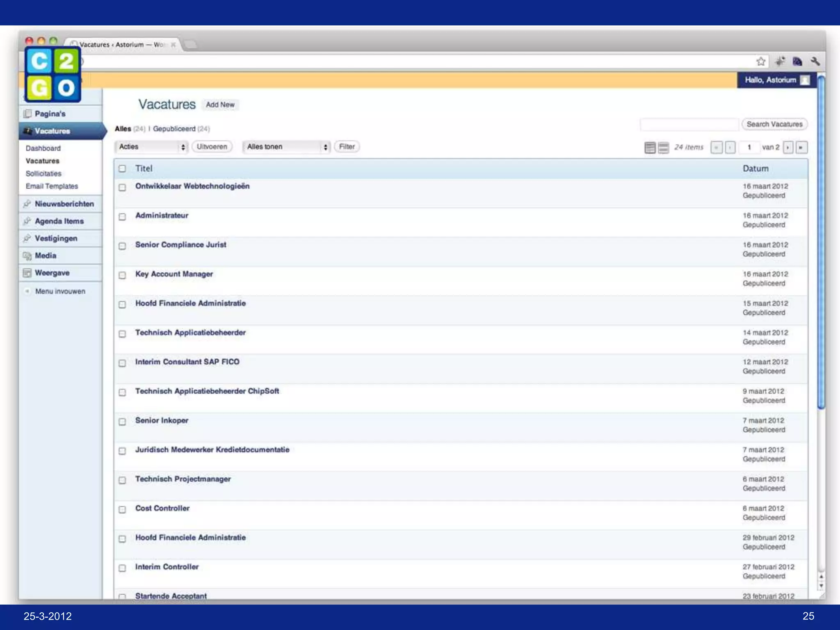Select Email Templates in sidebar submenu
This screenshot has height=630, width=840.
click(x=52, y=186)
